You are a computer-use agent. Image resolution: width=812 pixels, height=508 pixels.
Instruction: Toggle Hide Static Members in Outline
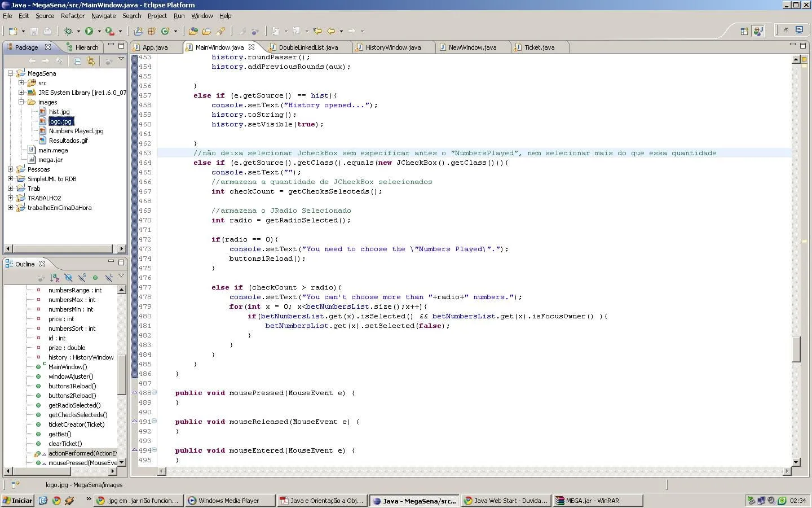[x=82, y=278]
